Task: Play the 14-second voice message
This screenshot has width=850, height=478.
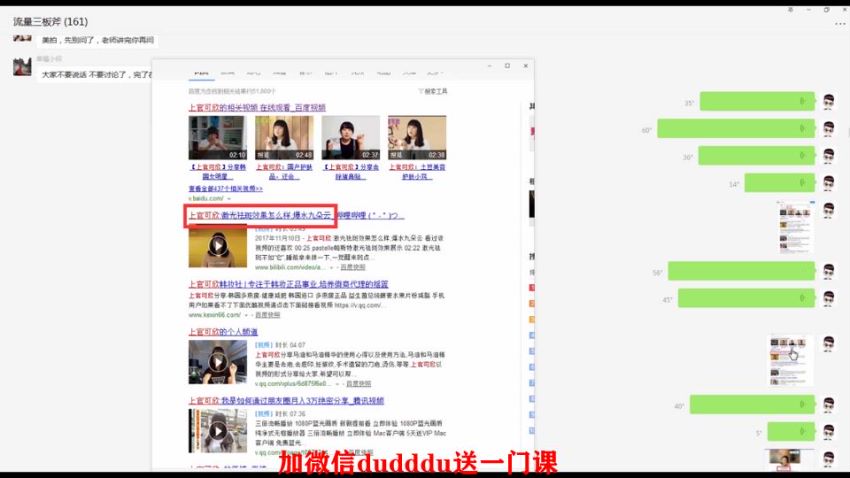Action: pos(780,183)
